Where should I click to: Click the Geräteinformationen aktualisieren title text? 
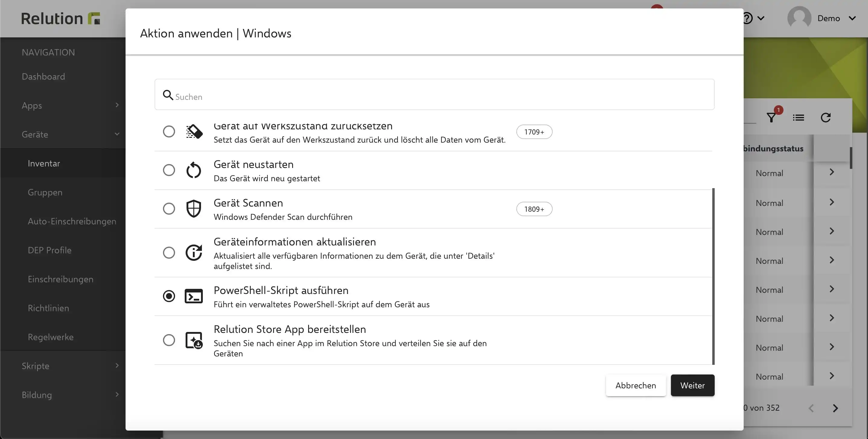pyautogui.click(x=295, y=242)
